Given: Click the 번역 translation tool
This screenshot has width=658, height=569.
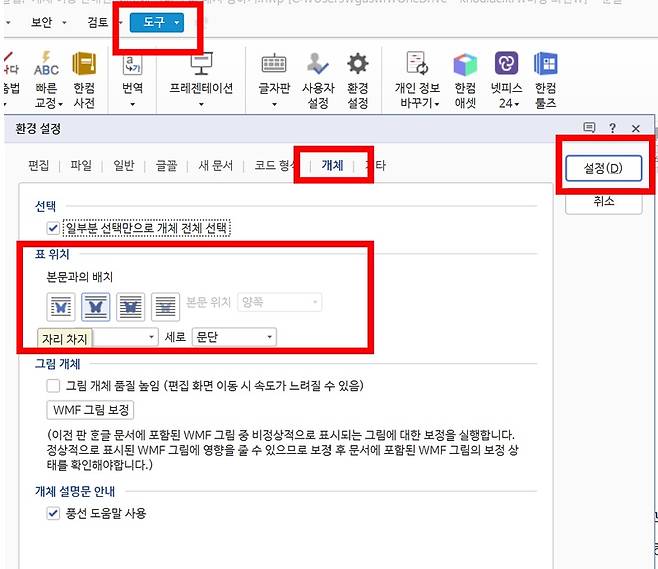Looking at the screenshot, I should (132, 80).
